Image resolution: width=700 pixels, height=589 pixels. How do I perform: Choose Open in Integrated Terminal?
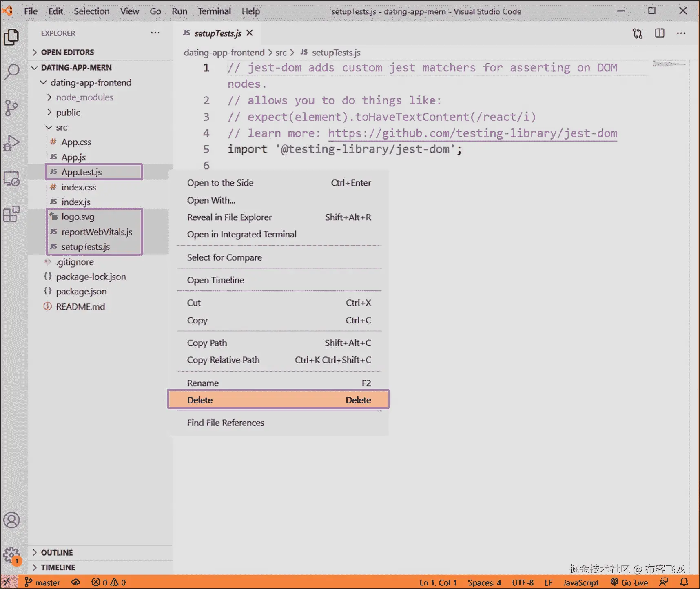[279, 234]
